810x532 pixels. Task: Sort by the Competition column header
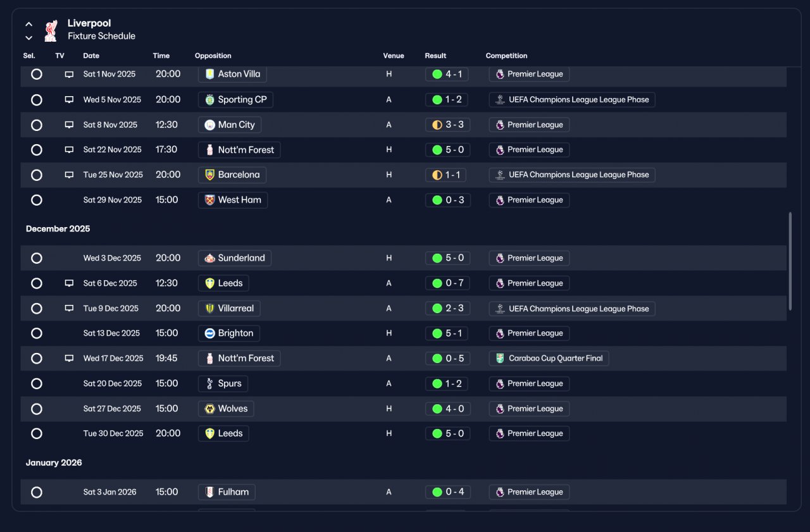[506, 56]
